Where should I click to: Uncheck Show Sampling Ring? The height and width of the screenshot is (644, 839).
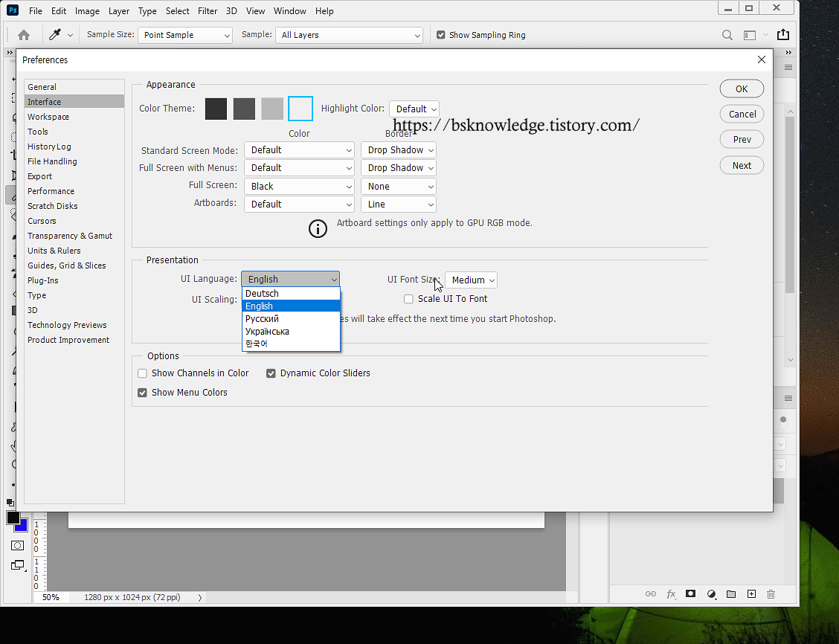pyautogui.click(x=441, y=35)
